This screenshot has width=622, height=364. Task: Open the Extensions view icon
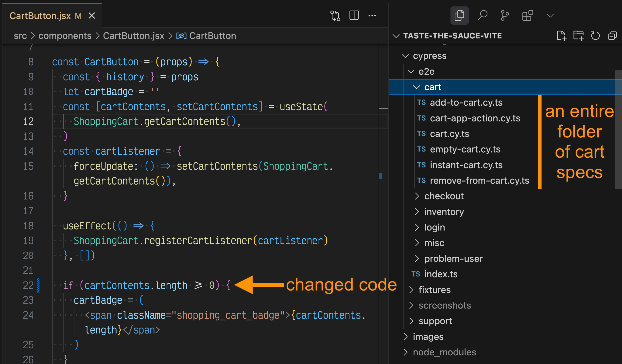[x=527, y=16]
